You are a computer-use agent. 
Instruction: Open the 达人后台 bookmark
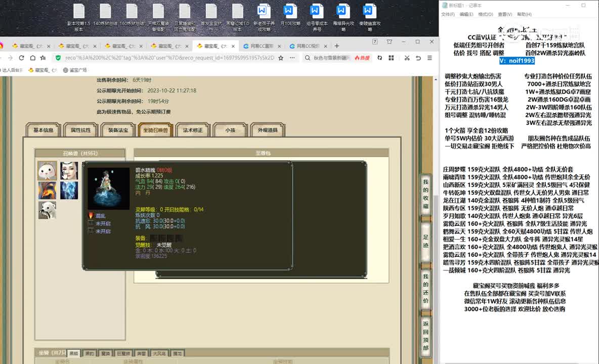tap(12, 70)
